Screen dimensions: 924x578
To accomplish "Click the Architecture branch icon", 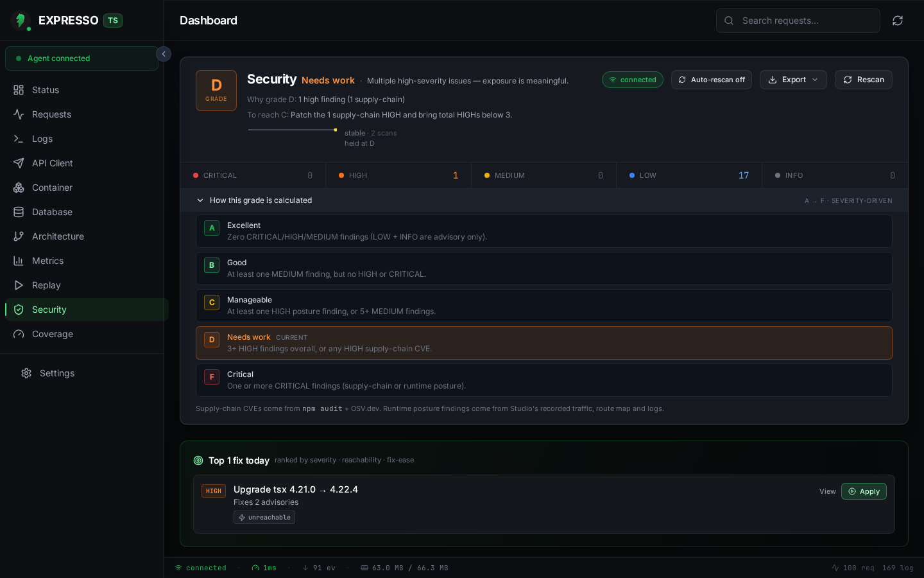I will (19, 236).
